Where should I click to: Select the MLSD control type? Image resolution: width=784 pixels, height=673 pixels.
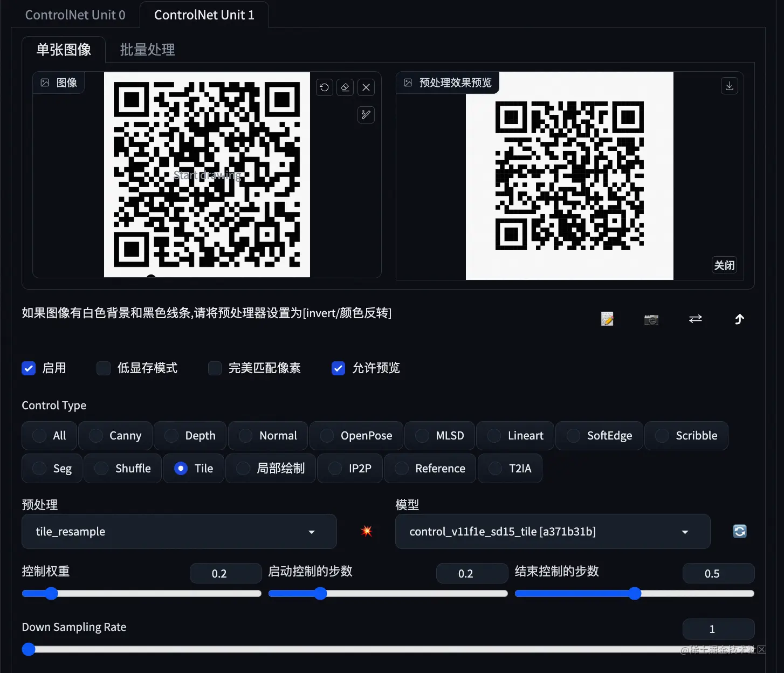click(x=440, y=436)
